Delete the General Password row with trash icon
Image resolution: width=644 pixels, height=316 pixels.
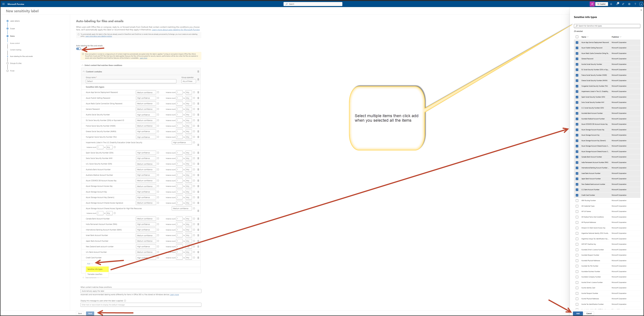pyautogui.click(x=198, y=109)
